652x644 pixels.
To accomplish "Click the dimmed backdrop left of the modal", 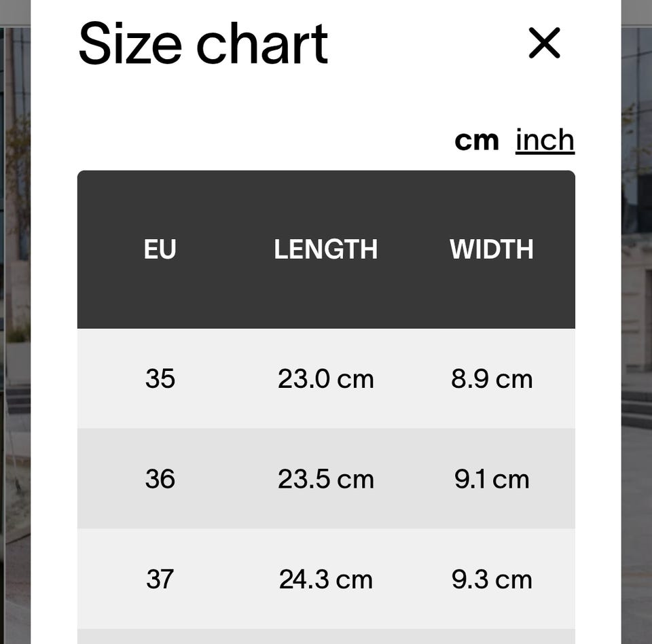I will pos(15,340).
